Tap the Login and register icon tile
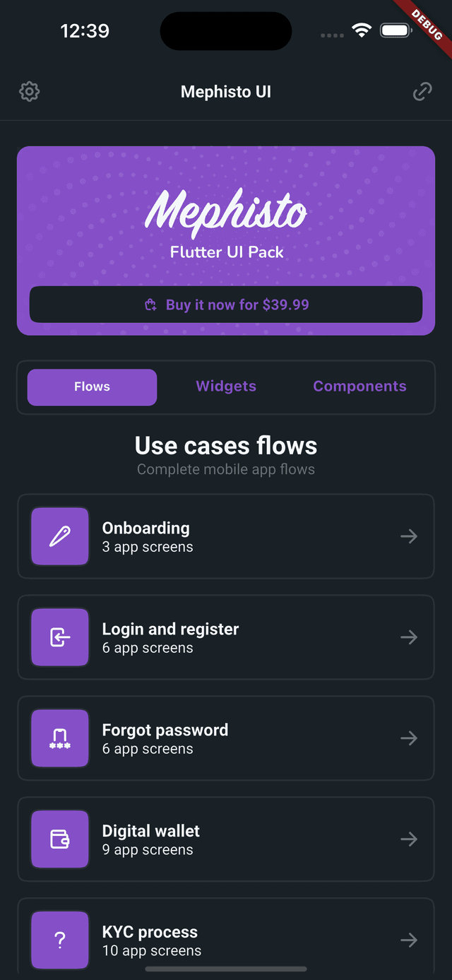The width and height of the screenshot is (452, 980). (60, 637)
